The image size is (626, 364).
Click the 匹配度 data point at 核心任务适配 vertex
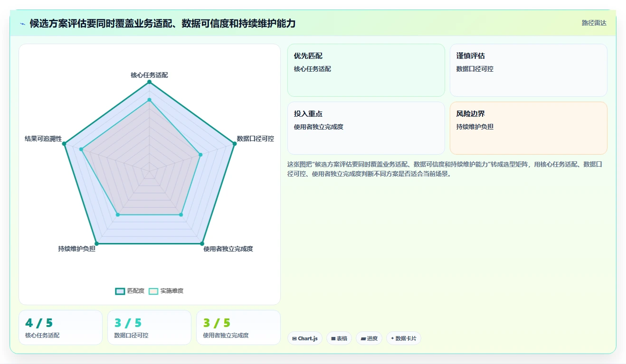[x=149, y=82]
